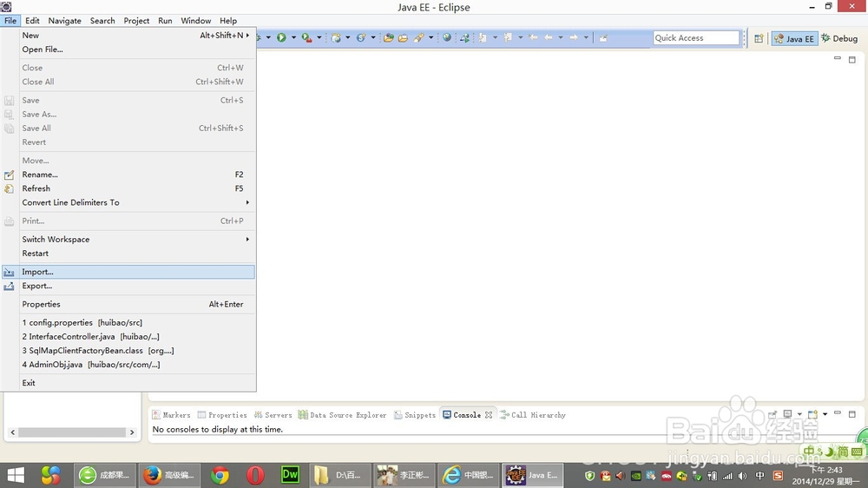Select Import... in the File menu
Image resolution: width=868 pixels, height=488 pixels.
(x=128, y=272)
